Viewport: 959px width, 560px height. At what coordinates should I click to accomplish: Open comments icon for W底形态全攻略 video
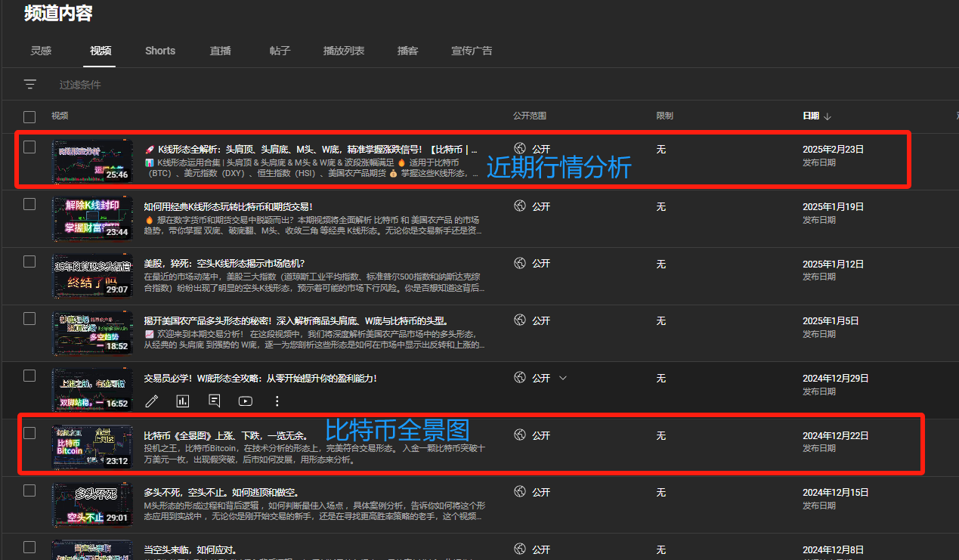click(215, 401)
